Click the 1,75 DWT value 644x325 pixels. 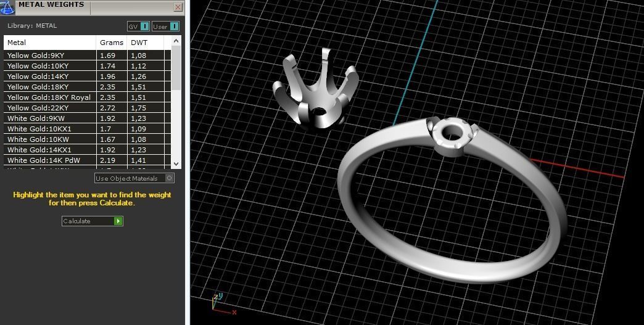click(139, 108)
